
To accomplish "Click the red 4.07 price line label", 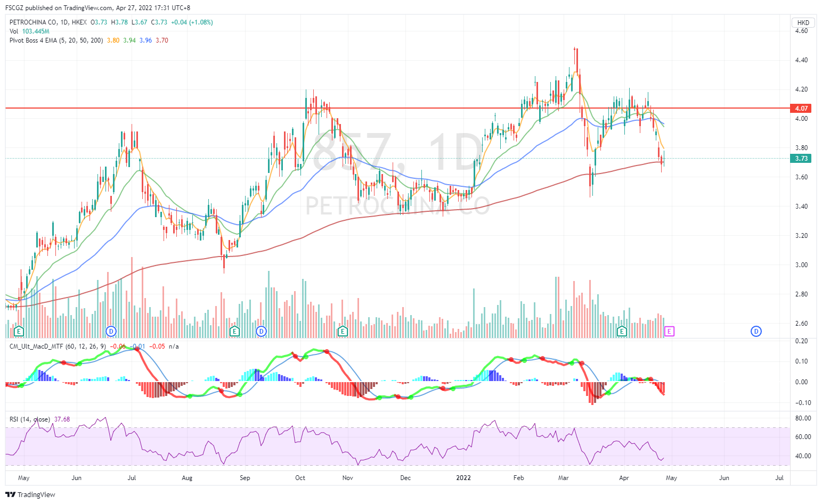I will (x=801, y=108).
